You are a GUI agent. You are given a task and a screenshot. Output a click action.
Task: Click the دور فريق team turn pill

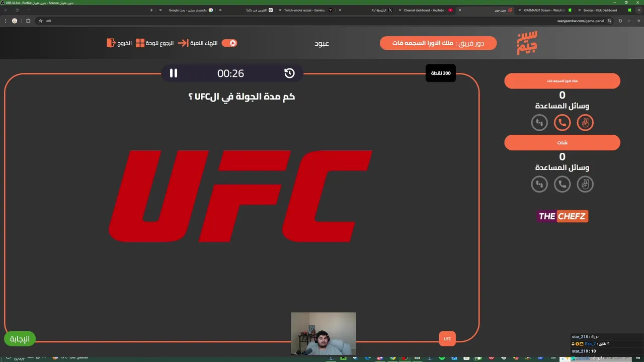[x=438, y=43]
